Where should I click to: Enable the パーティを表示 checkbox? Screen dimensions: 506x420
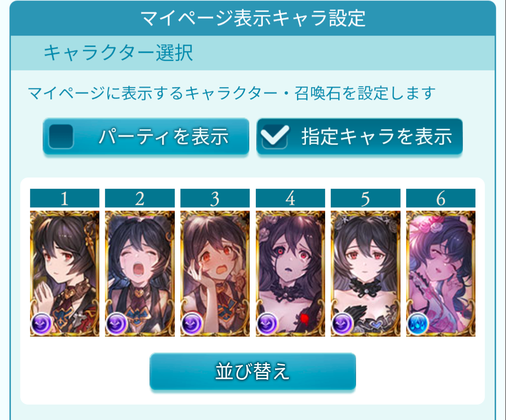click(61, 136)
